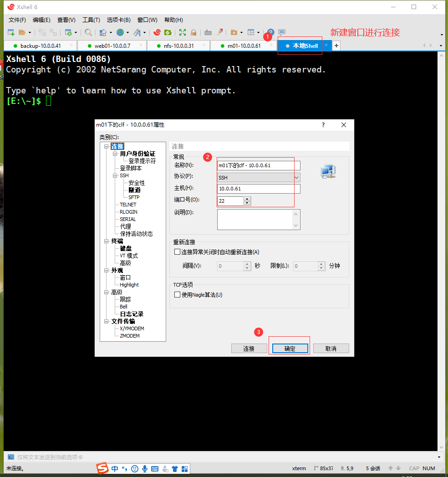
Task: Click the 说明 description text area
Action: 259,219
